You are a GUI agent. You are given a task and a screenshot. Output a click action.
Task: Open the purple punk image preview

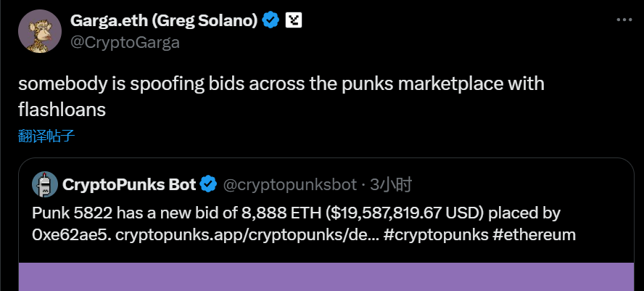click(x=324, y=277)
